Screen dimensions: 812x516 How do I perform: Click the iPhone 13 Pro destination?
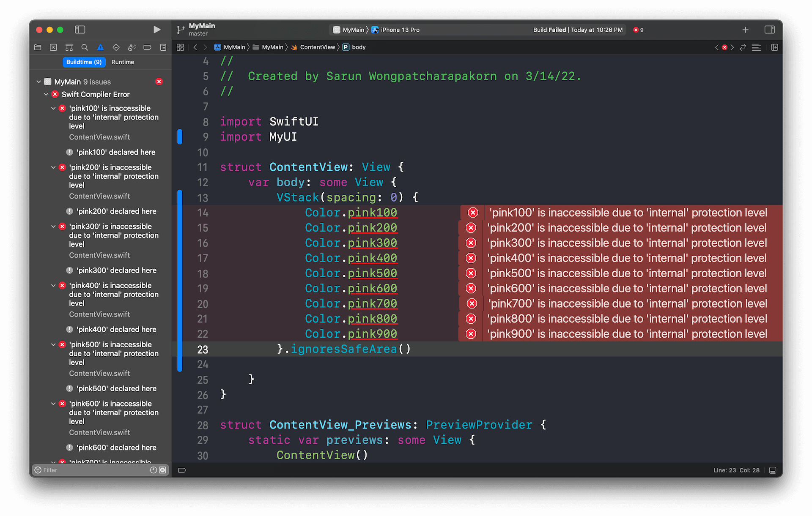pos(400,30)
